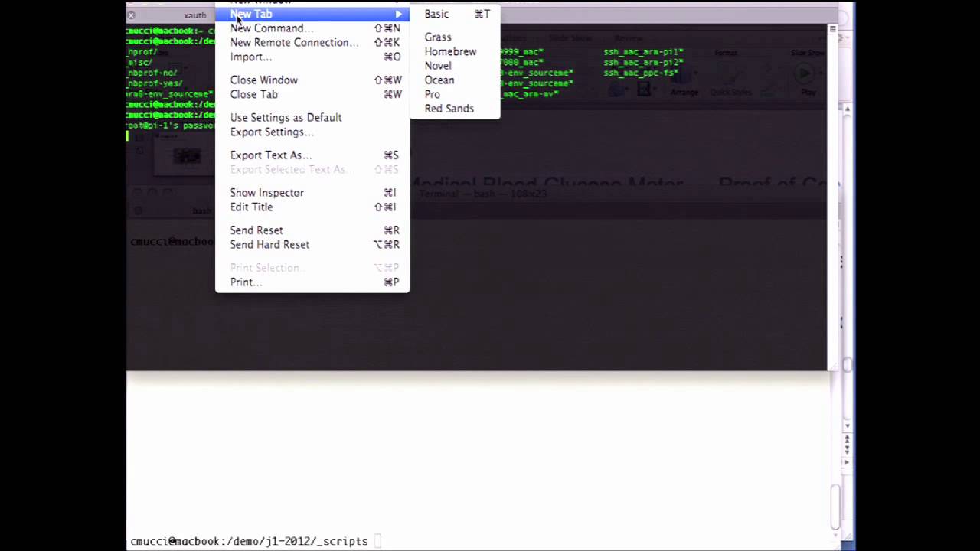Viewport: 980px width, 551px height.
Task: Click the prompt text cmucci@macbook:/demo/j1-2012/_scripts
Action: point(249,541)
